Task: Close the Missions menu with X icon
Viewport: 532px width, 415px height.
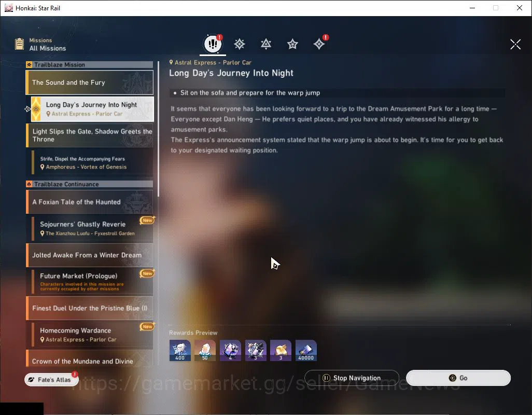Action: click(x=515, y=44)
